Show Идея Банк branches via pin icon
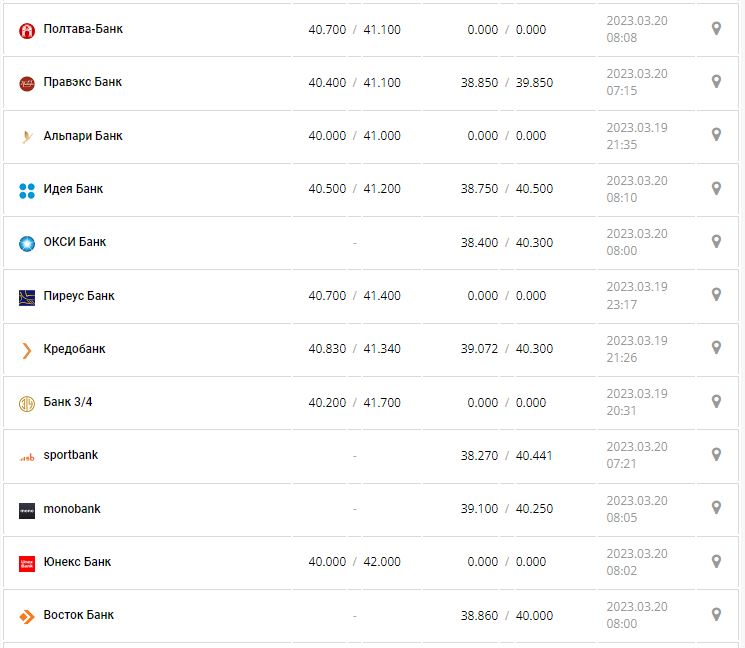This screenshot has height=648, width=745. (716, 188)
